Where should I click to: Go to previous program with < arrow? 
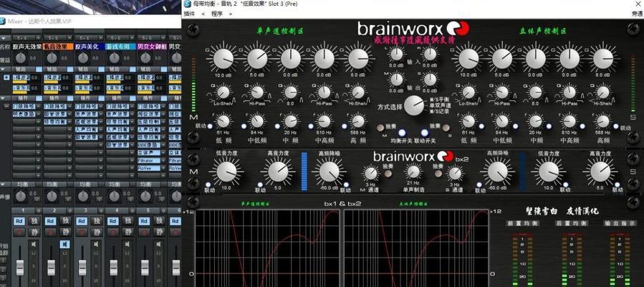pos(203,14)
